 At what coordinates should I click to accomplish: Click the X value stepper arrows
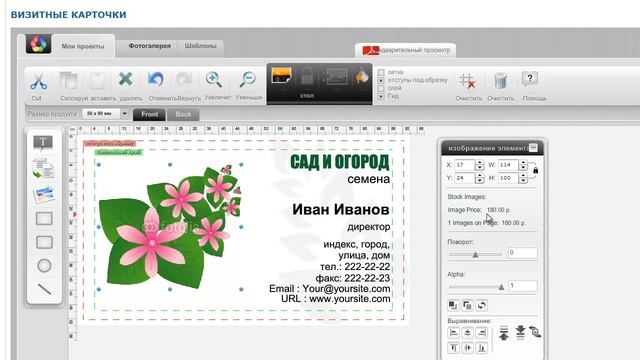point(480,165)
